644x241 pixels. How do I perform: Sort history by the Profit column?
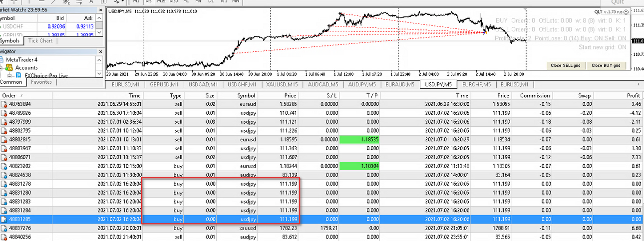(619, 95)
